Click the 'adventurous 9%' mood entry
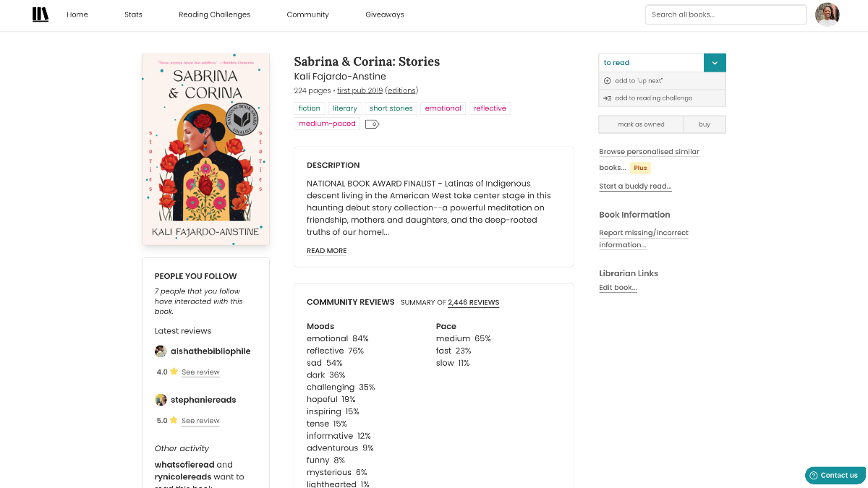The image size is (868, 488). (x=340, y=448)
